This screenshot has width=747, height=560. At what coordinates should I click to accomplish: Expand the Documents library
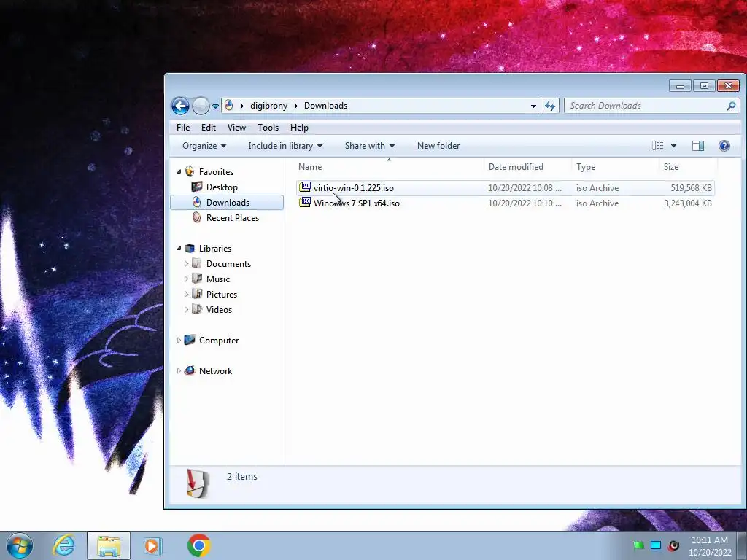tap(186, 263)
